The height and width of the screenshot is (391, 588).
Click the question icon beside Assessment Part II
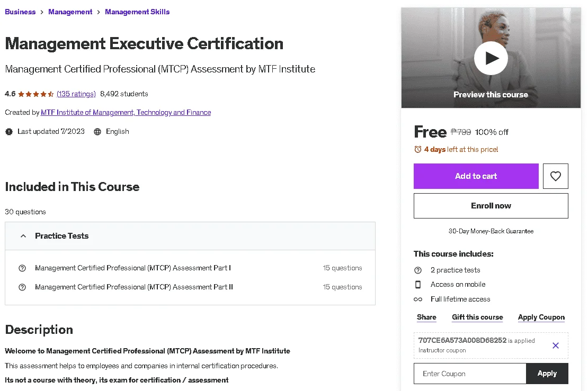click(22, 287)
